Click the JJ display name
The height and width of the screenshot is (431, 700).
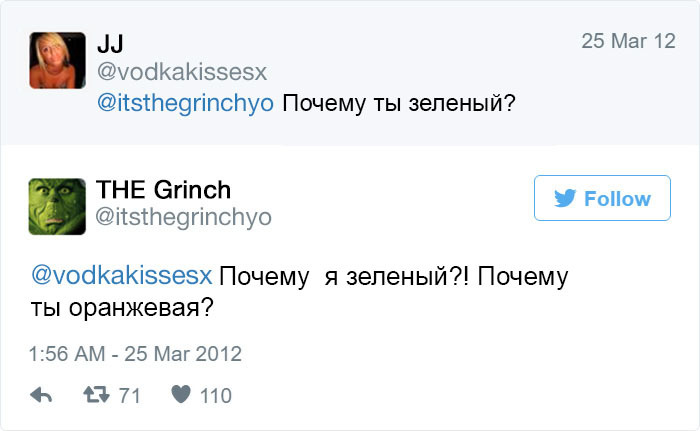[x=110, y=43]
